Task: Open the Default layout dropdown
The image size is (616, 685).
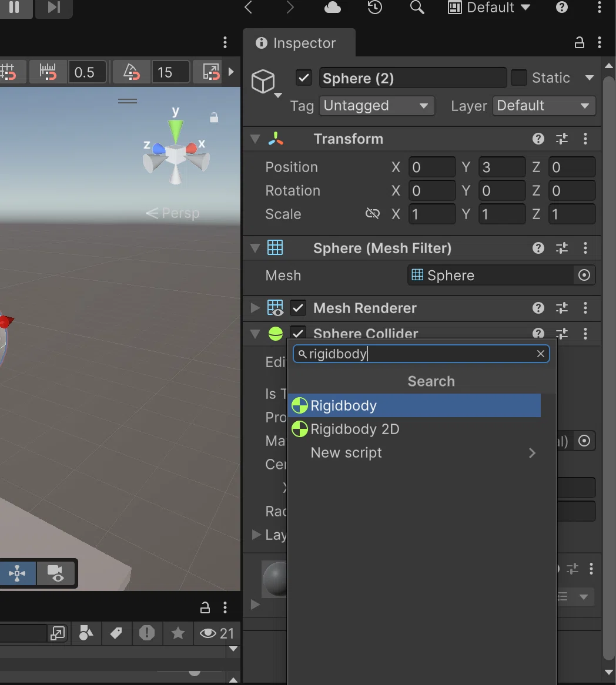Action: point(489,8)
